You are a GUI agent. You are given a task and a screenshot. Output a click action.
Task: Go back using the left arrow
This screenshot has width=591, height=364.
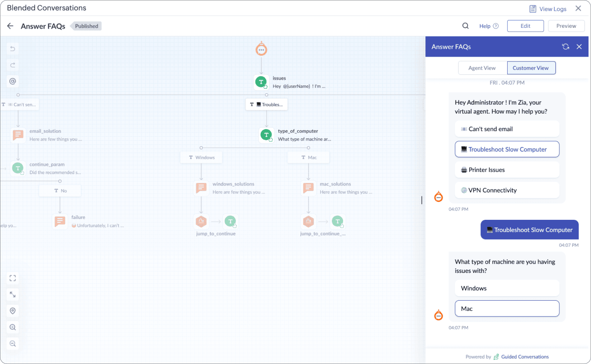point(10,26)
